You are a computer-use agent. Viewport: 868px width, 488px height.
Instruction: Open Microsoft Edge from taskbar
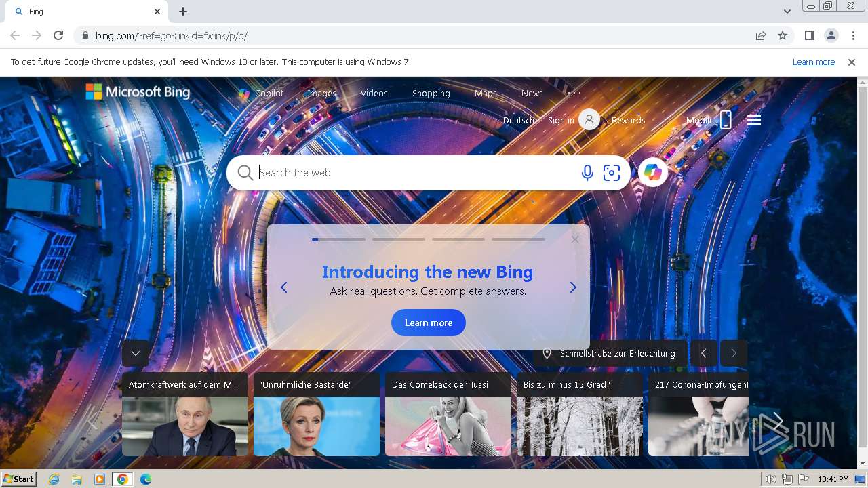click(x=146, y=479)
